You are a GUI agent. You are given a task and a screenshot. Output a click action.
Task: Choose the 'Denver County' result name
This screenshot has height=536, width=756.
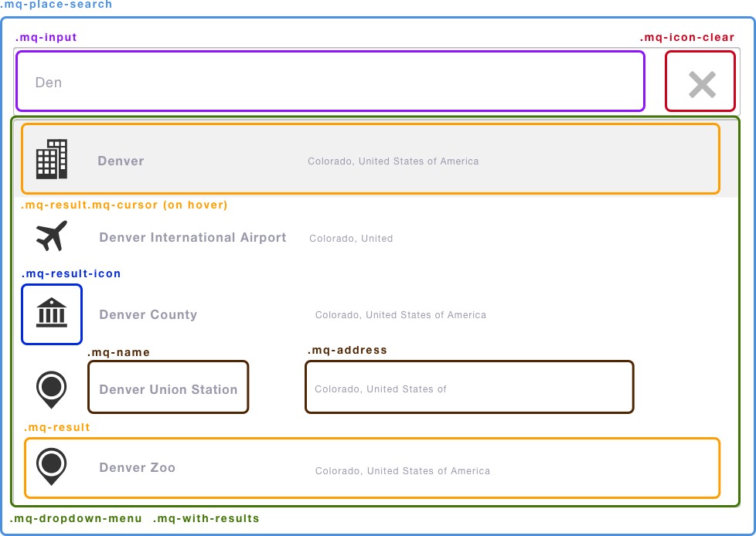(x=148, y=314)
